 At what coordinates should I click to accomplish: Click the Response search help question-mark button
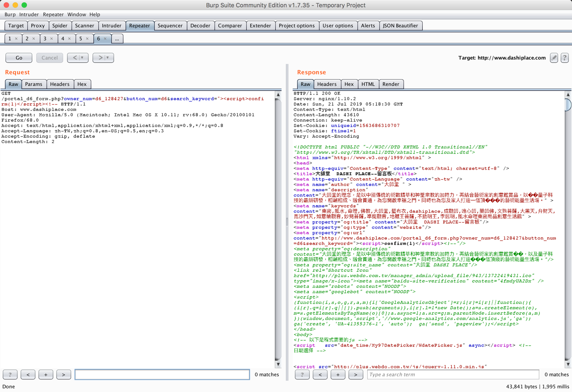click(x=302, y=375)
